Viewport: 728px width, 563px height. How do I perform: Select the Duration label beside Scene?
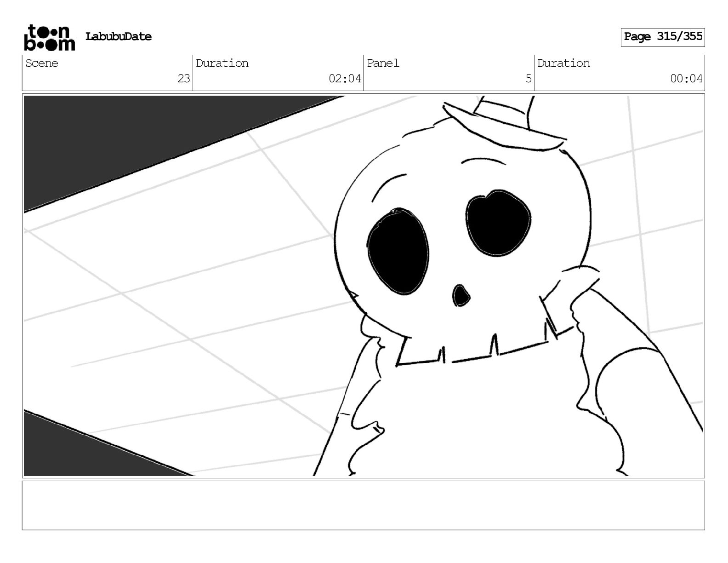pyautogui.click(x=222, y=63)
